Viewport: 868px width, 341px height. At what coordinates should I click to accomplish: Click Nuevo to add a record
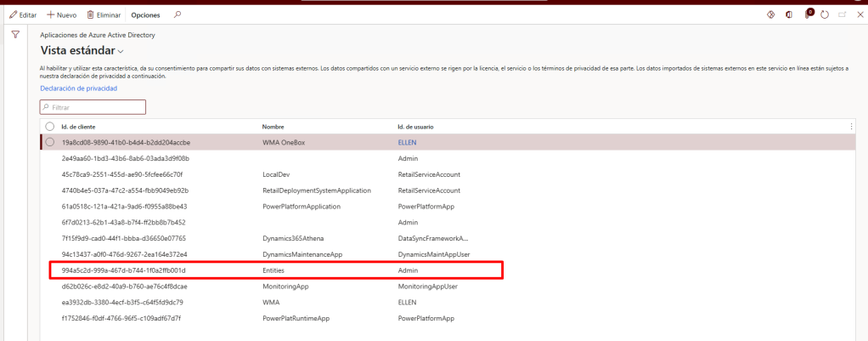coord(64,14)
